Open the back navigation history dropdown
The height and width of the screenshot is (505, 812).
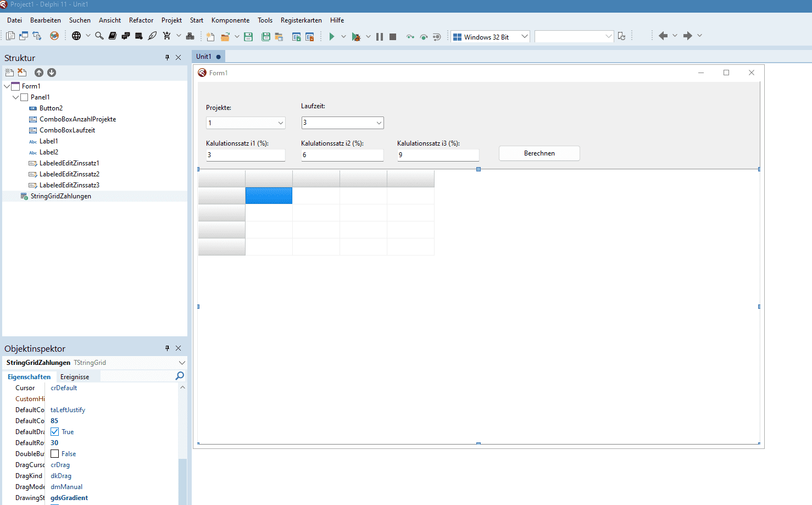pos(675,36)
